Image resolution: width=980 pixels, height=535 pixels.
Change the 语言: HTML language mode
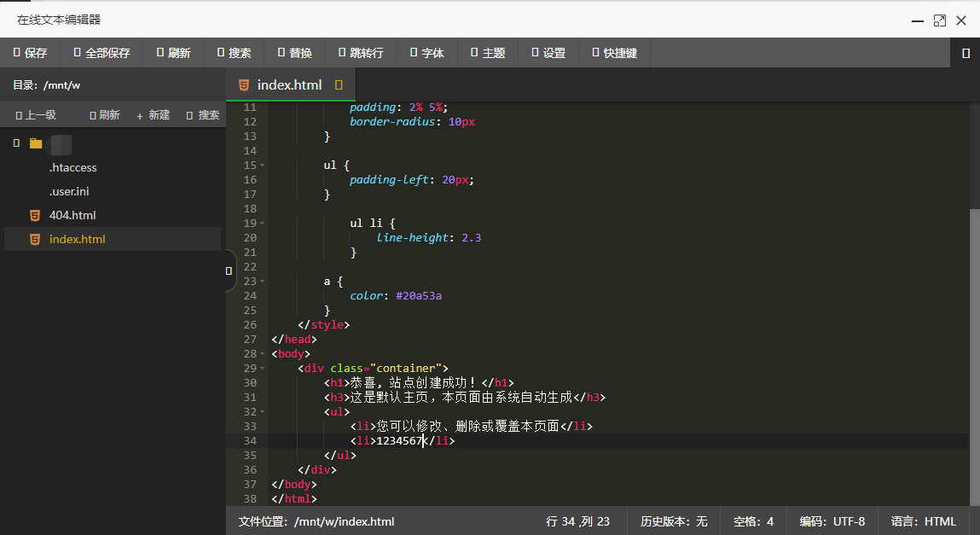click(x=923, y=522)
